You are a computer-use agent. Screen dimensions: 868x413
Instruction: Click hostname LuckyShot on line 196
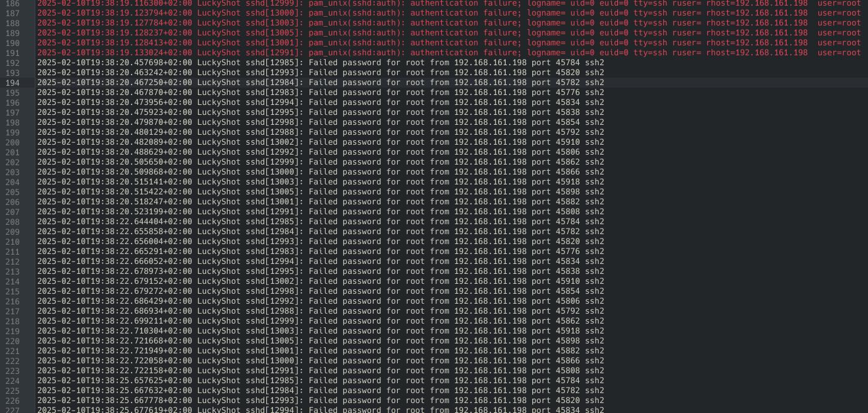tap(219, 102)
